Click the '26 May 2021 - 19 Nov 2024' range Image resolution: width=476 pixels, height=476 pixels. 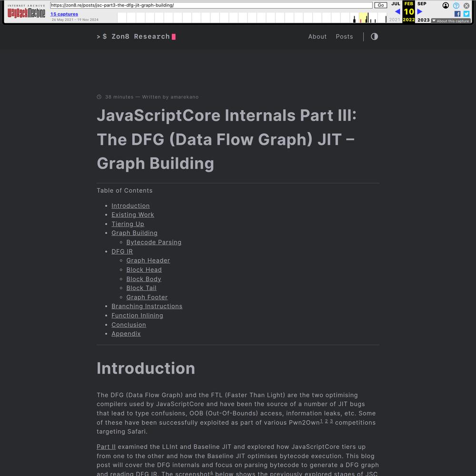pos(75,20)
